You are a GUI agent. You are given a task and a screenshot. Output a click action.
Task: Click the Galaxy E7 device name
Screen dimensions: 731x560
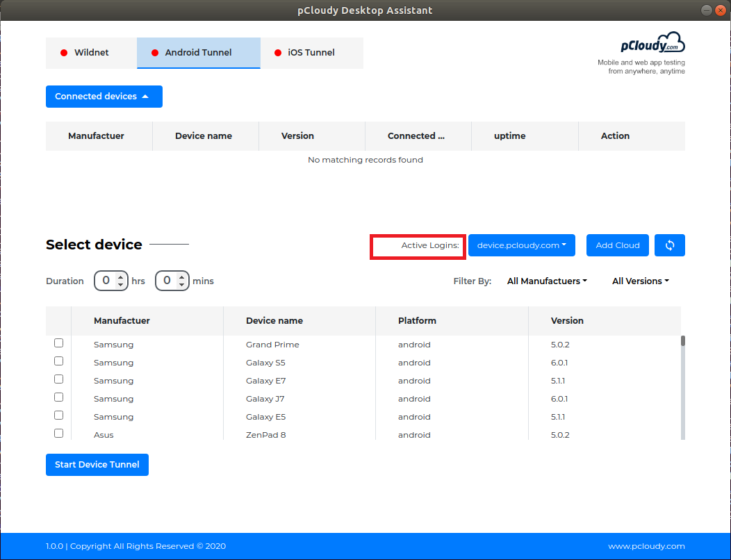coord(265,381)
